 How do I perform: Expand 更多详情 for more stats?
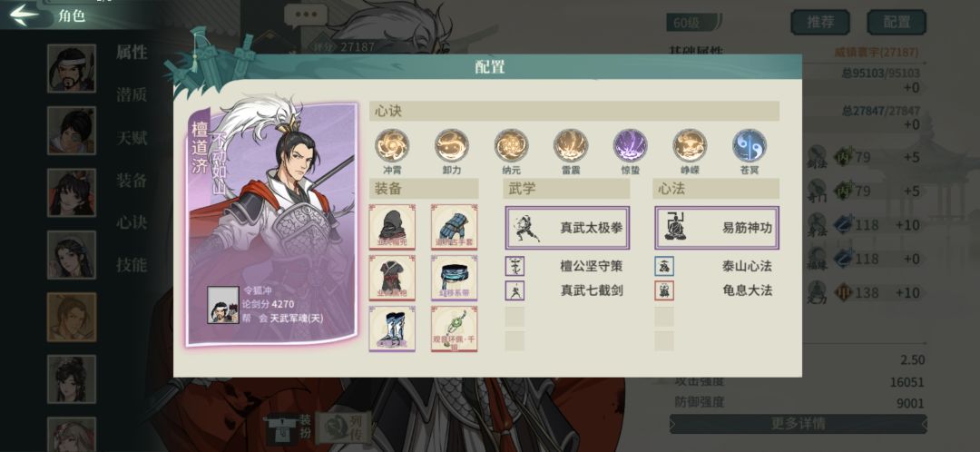(799, 424)
